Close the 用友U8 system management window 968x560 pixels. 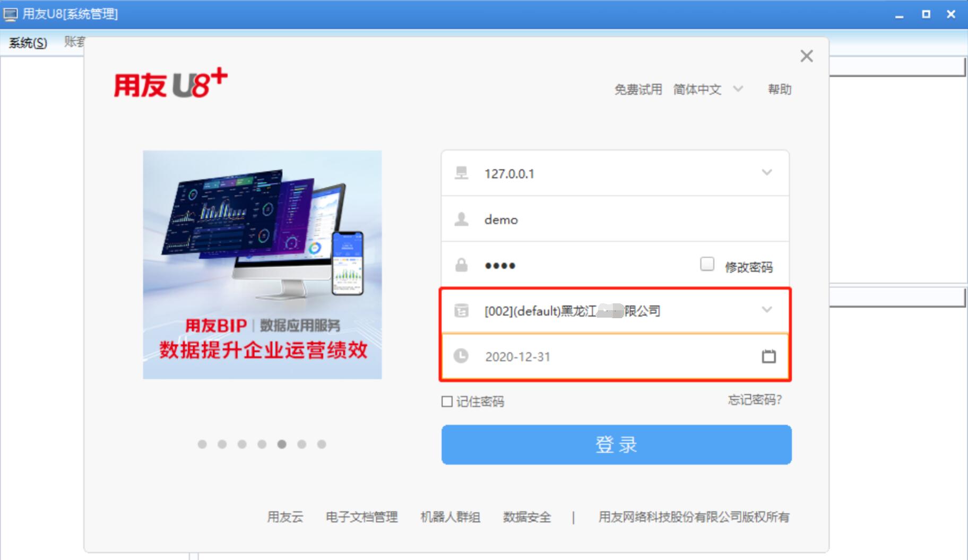951,15
